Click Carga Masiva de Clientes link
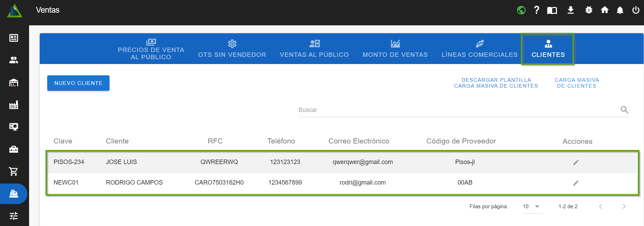This screenshot has height=226, width=644. tap(577, 83)
